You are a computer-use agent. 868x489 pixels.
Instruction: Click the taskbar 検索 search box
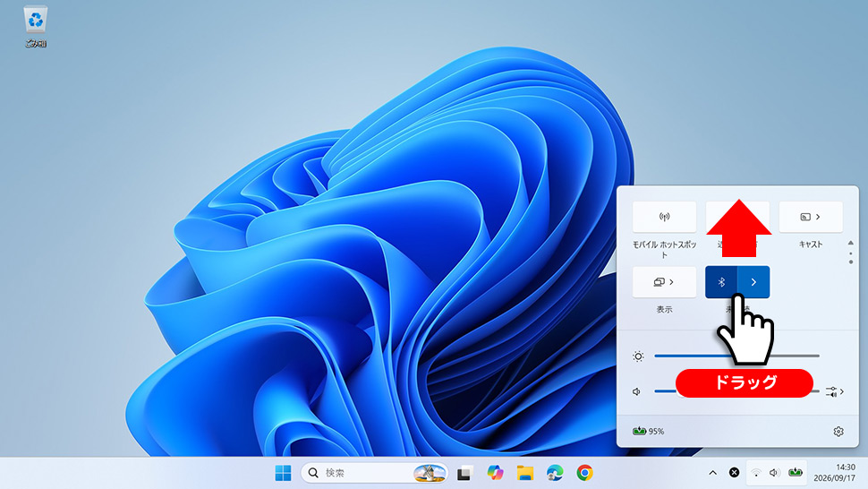[374, 473]
